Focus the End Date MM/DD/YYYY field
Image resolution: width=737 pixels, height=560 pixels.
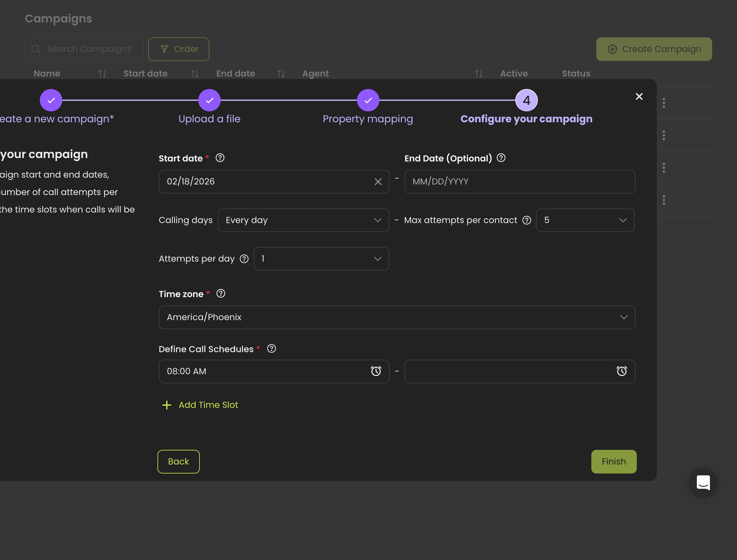[519, 182]
